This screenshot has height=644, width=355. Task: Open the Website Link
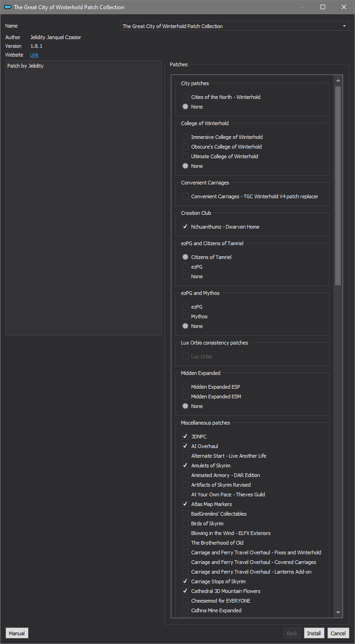coord(34,55)
